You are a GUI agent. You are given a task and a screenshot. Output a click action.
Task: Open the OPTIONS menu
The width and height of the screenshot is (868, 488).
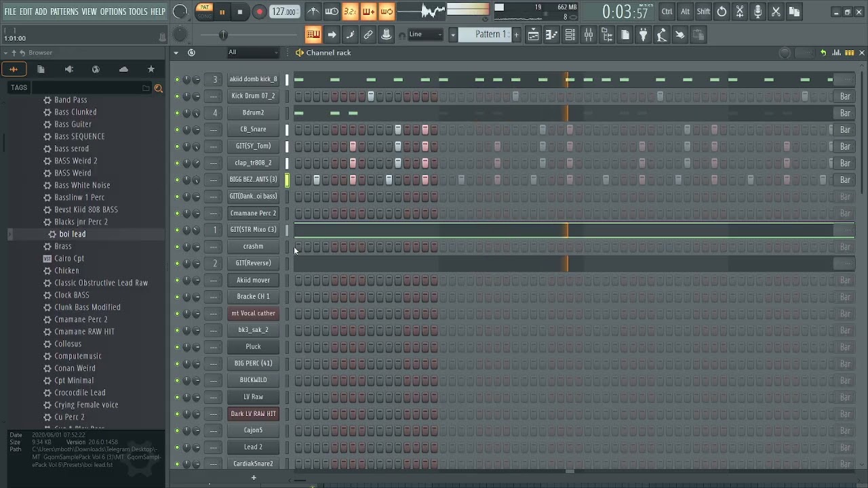pos(113,12)
